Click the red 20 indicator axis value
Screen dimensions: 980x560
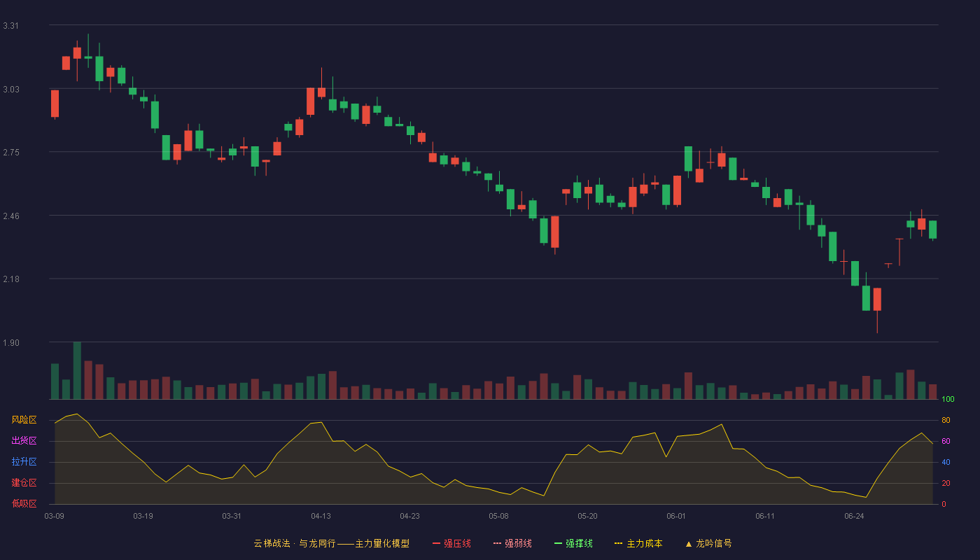(946, 484)
